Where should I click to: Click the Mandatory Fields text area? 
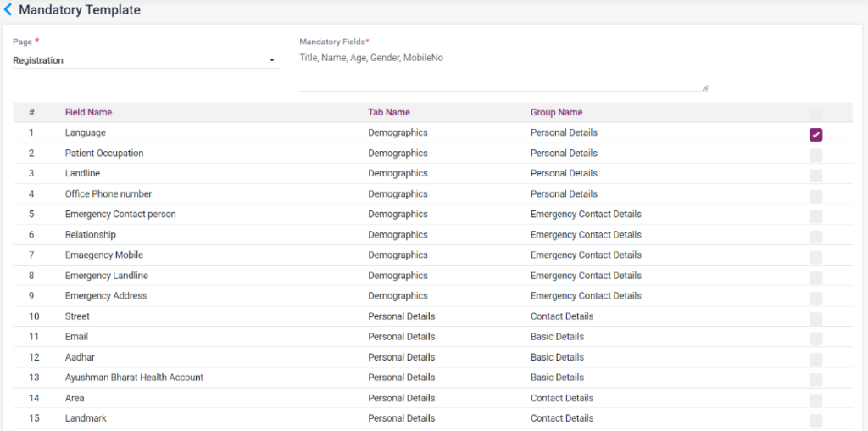504,71
